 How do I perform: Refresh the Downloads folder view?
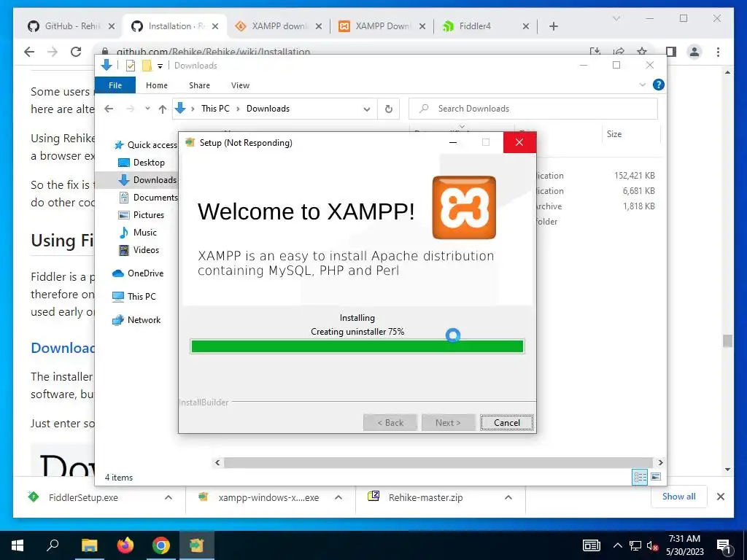coord(389,109)
